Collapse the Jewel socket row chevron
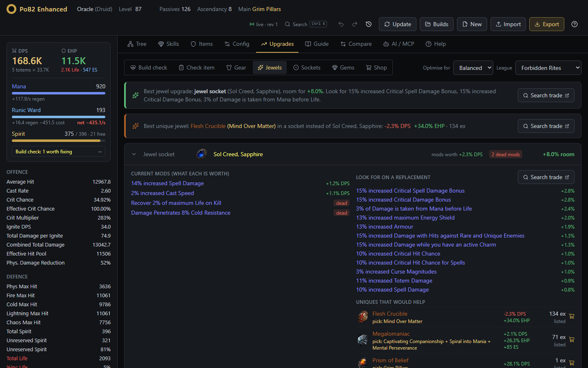This screenshot has width=588, height=368. (134, 154)
